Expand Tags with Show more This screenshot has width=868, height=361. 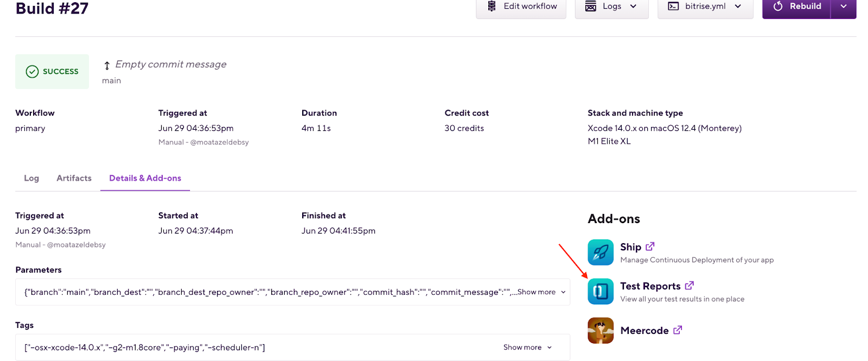(527, 347)
